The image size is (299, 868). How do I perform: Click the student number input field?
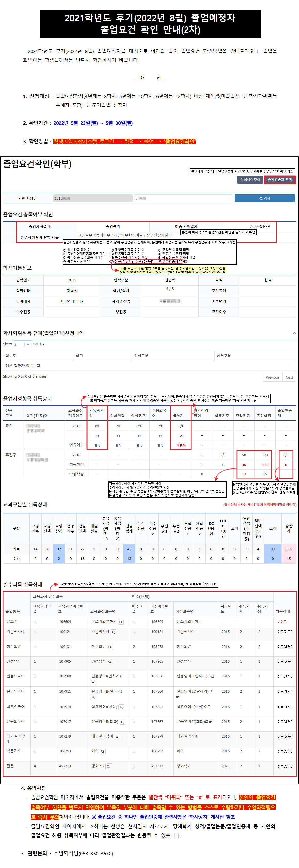93,198
